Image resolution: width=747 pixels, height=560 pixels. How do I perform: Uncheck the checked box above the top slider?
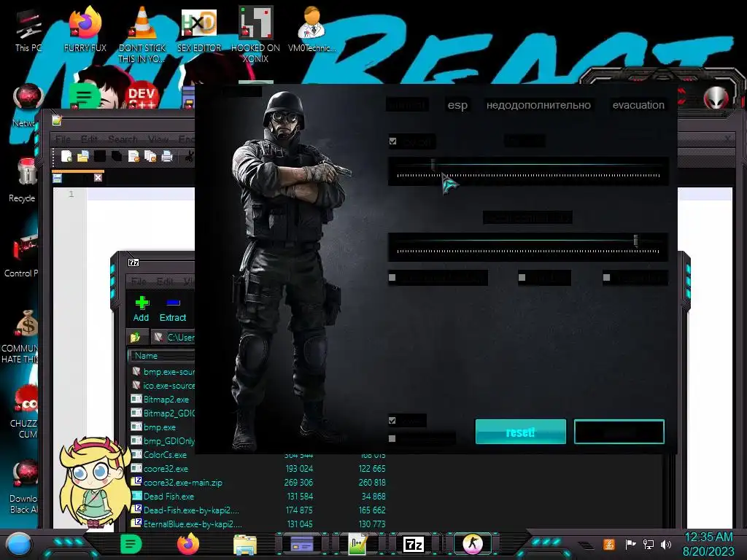(x=392, y=141)
